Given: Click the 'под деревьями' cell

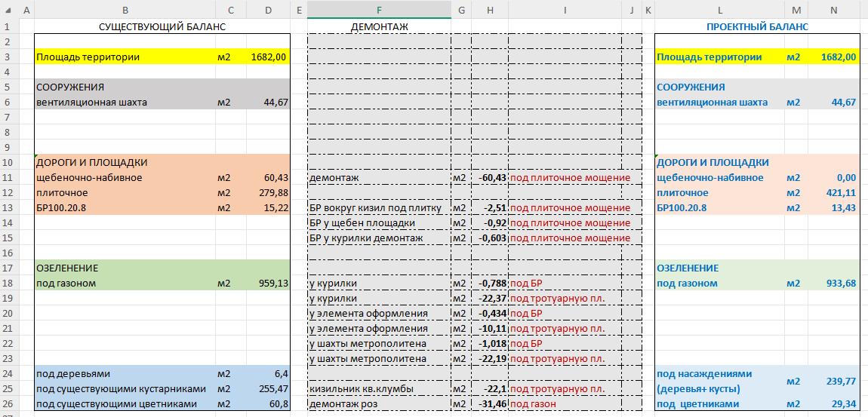Looking at the screenshot, I should (125, 373).
